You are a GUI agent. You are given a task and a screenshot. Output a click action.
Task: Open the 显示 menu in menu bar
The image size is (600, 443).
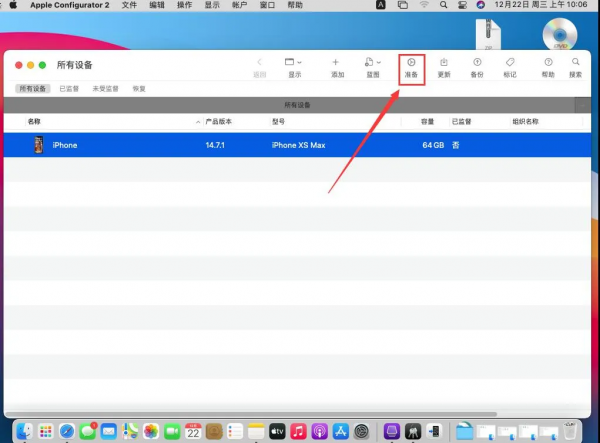coord(212,5)
